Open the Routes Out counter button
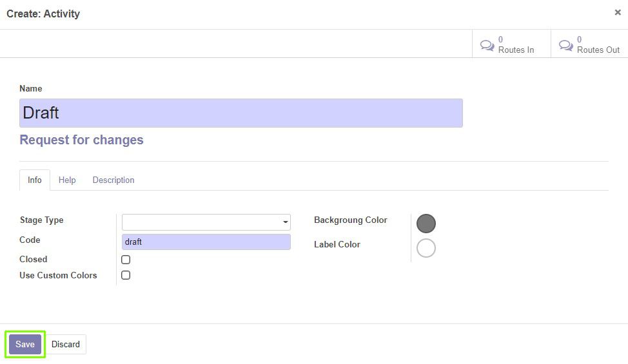Screen dimensions: 628x364 tap(589, 44)
